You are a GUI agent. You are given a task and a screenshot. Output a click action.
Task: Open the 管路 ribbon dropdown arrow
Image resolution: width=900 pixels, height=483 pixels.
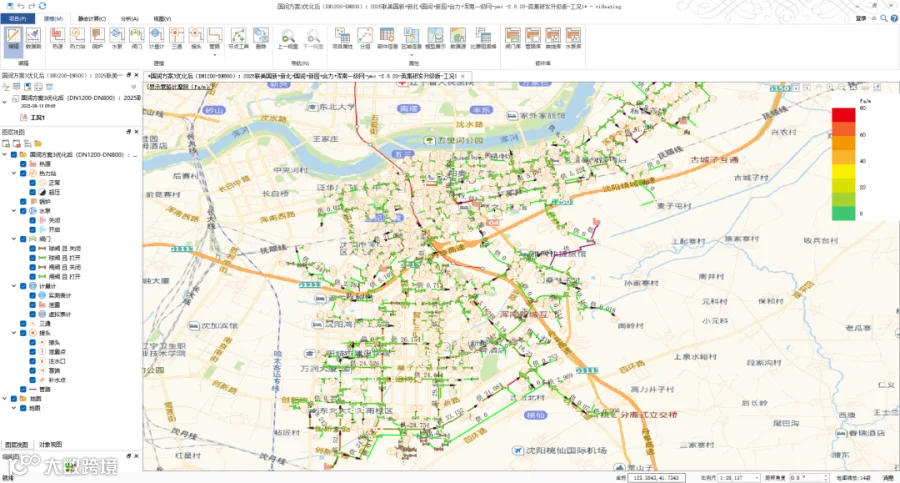coord(215,55)
